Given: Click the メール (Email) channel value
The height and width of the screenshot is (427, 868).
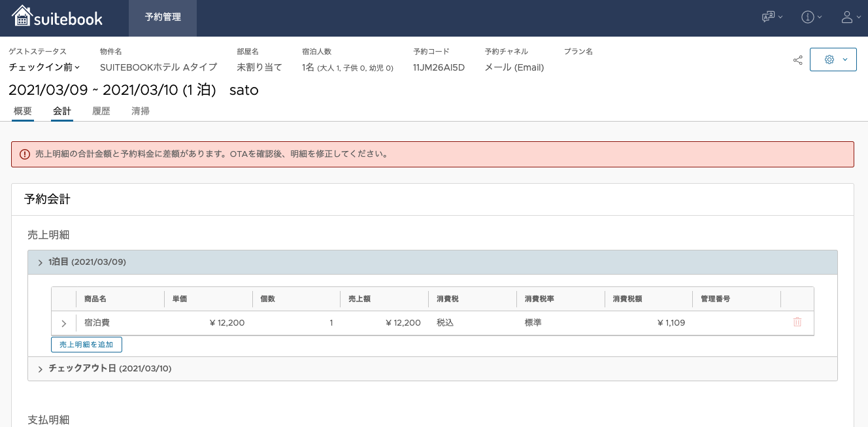Looking at the screenshot, I should click(x=514, y=67).
